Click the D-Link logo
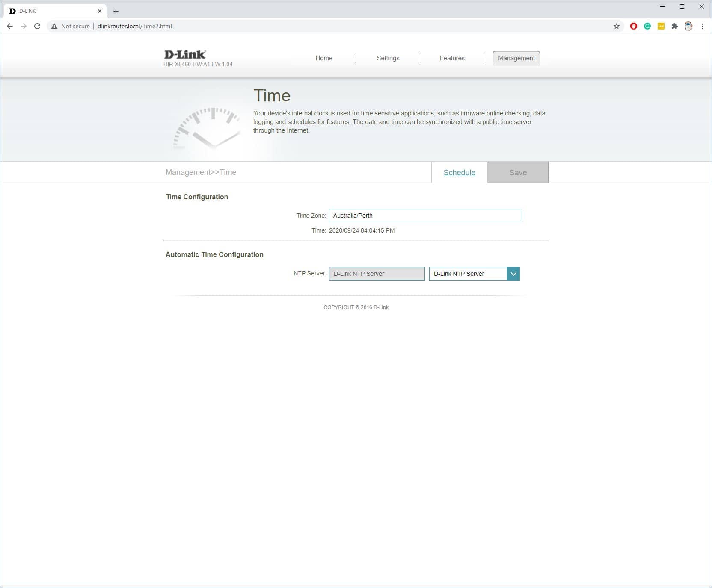The width and height of the screenshot is (712, 588). [x=185, y=54]
